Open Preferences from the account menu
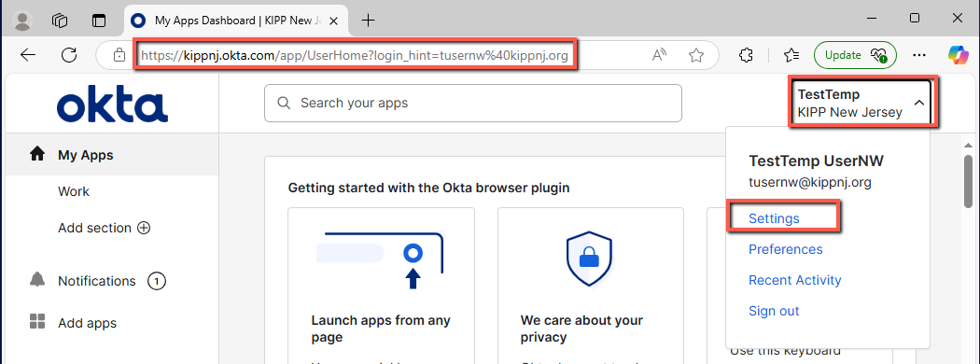This screenshot has height=364, width=980. 786,249
